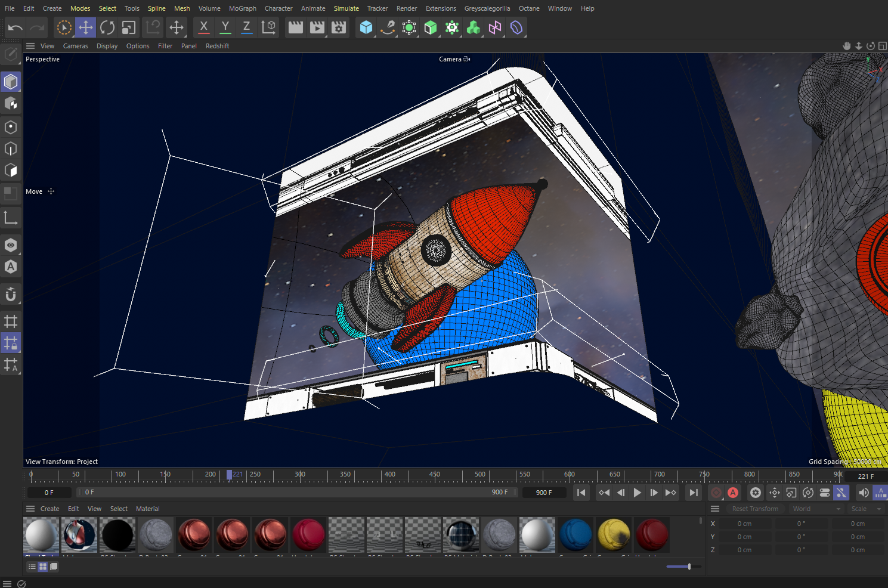
Task: Add a Cube primitive object
Action: coord(366,27)
